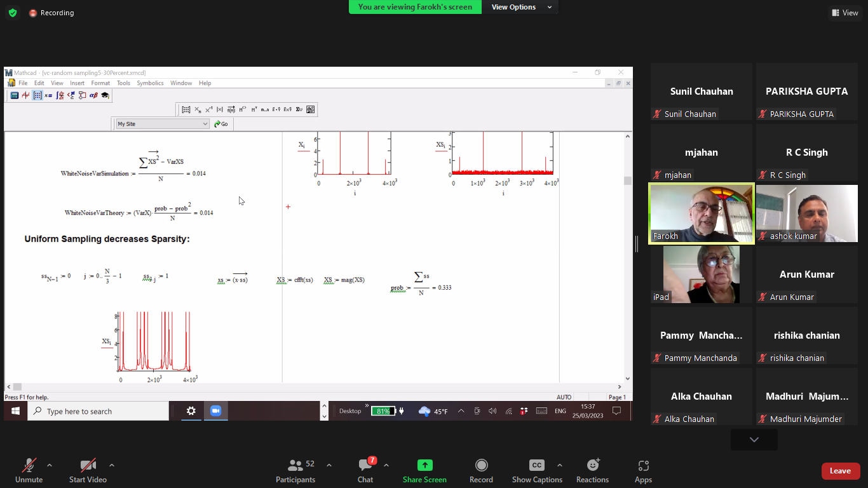The image size is (868, 488).
Task: Open the Apps panel
Action: click(x=643, y=471)
